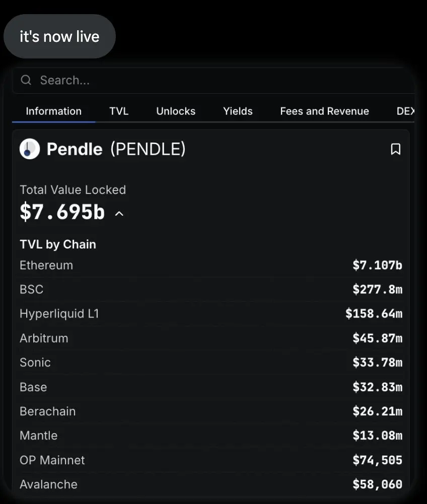Screen dimensions: 427x504
Task: Select the Hyperliquid L1 row
Action: 211,313
